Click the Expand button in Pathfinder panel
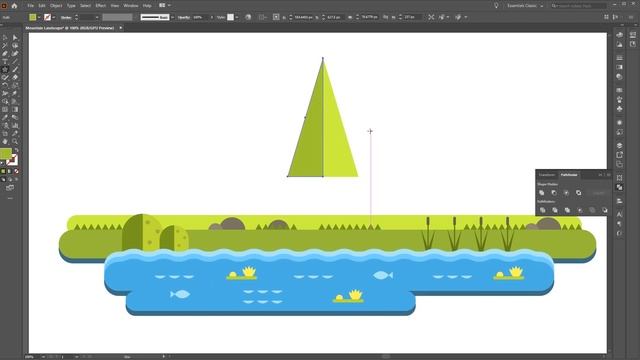Image resolution: width=640 pixels, height=360 pixels. (x=598, y=193)
